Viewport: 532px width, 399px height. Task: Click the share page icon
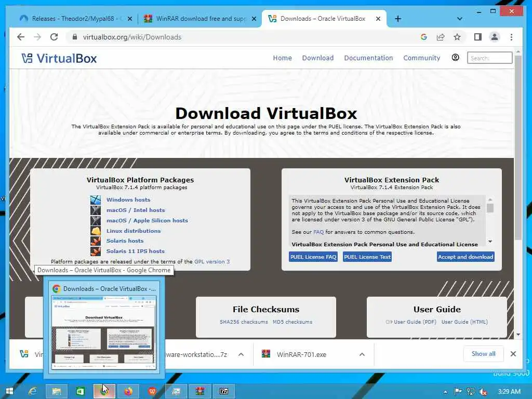tap(441, 37)
